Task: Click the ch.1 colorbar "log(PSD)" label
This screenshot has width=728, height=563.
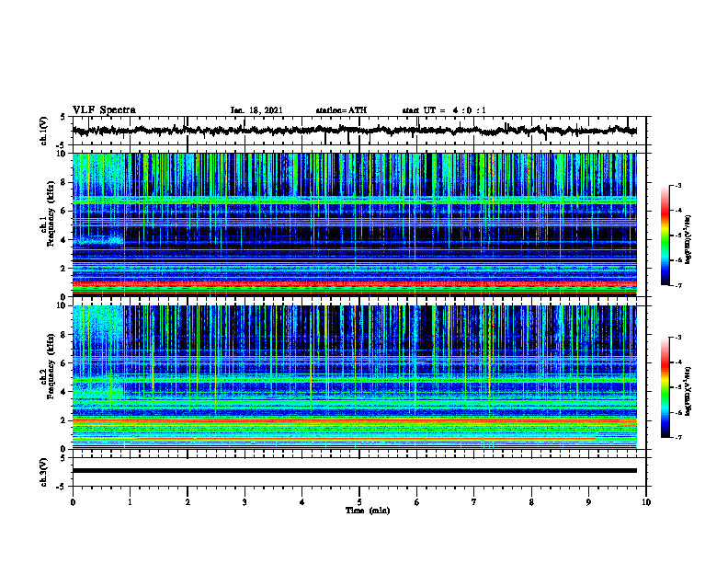Action: click(x=688, y=240)
